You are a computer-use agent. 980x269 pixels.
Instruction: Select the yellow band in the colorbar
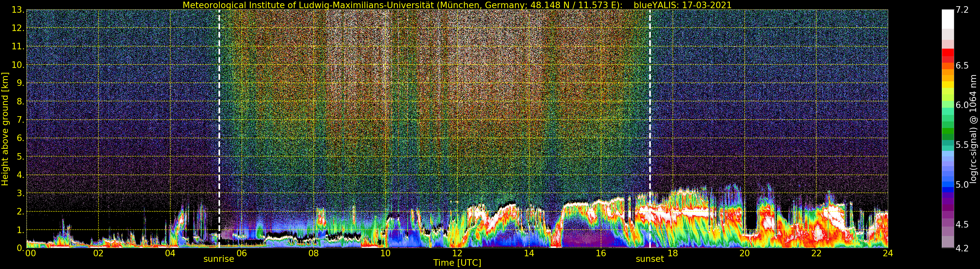[947, 85]
